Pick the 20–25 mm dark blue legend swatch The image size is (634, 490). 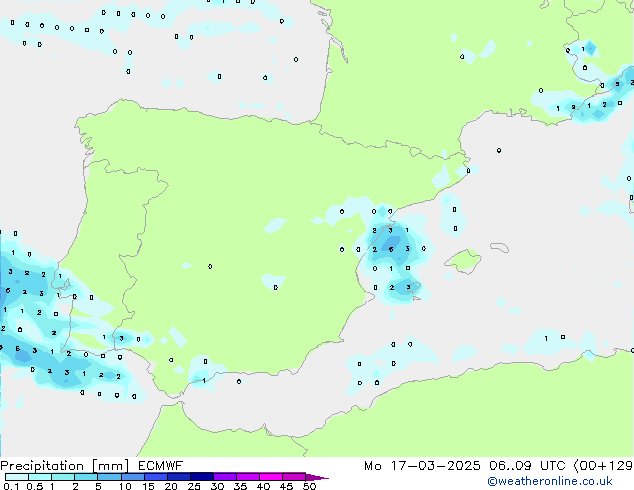[x=179, y=477]
